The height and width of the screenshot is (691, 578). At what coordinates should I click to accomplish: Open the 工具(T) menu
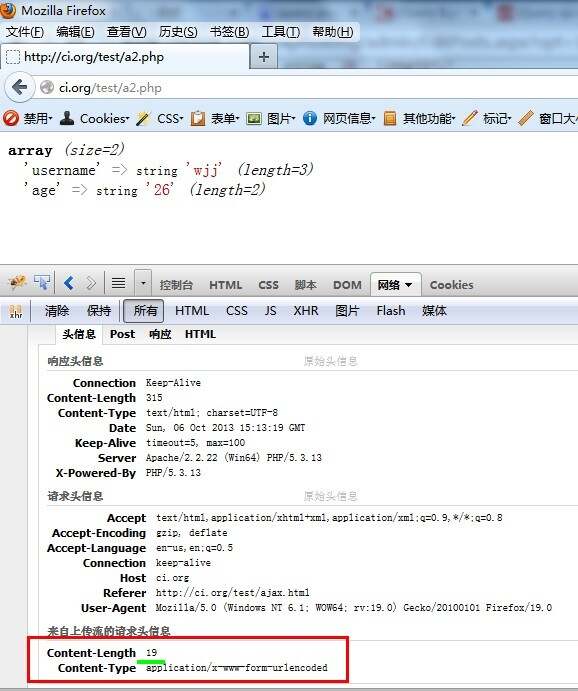[281, 32]
